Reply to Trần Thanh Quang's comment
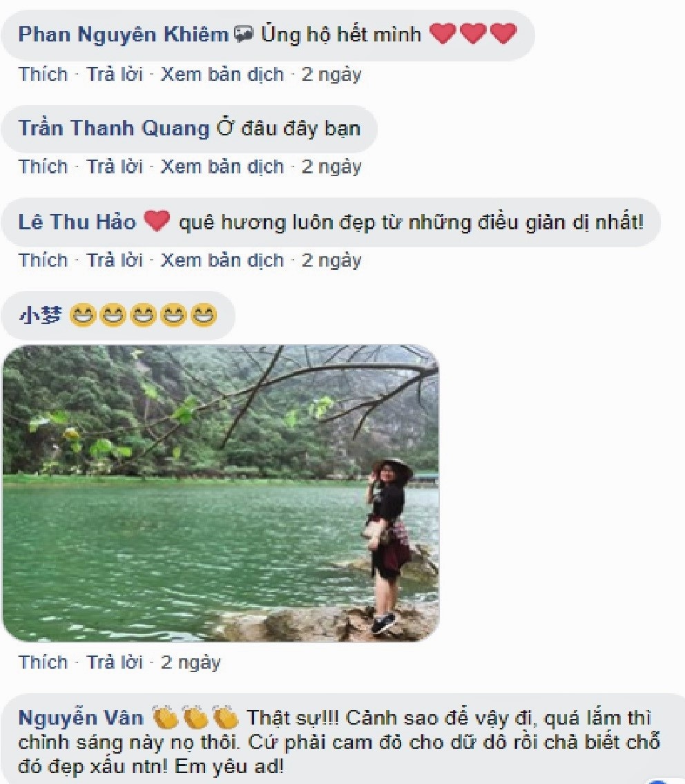This screenshot has width=685, height=784. [114, 166]
